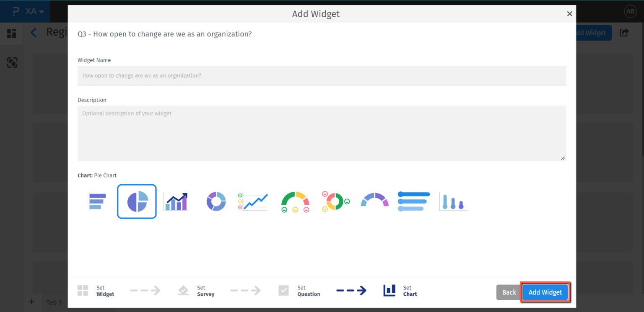Choose the column chart with trend arrow

[x=176, y=201]
